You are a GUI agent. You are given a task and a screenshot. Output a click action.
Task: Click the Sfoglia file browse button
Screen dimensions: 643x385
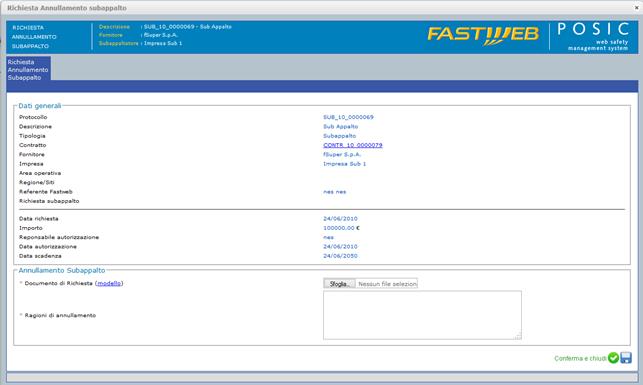point(339,284)
